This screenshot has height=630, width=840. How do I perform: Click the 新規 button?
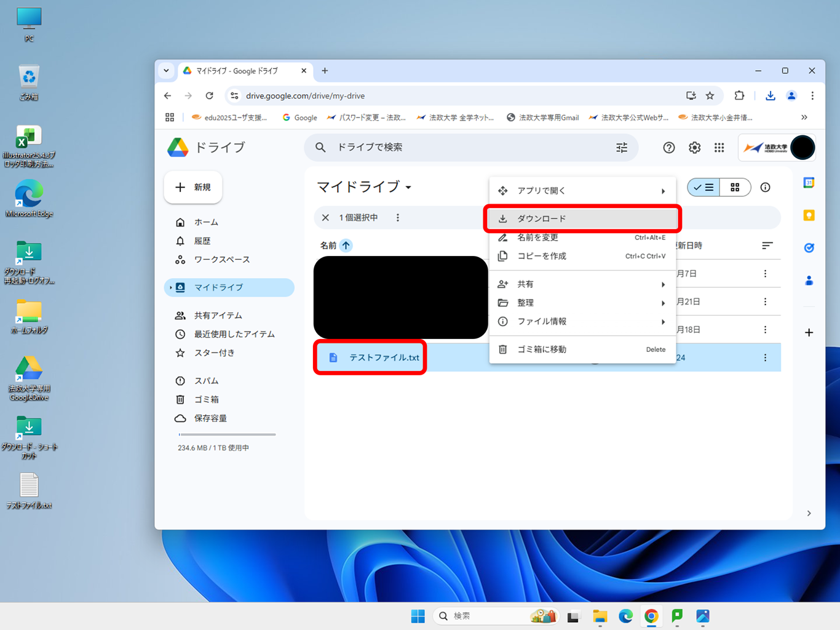(193, 187)
